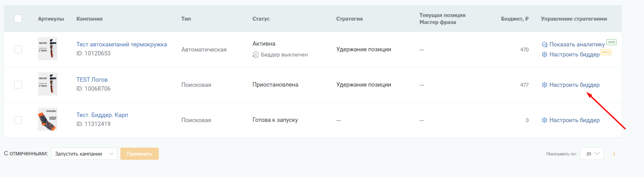This screenshot has width=644, height=177.
Task: Go to pagination page 1
Action: (x=613, y=154)
